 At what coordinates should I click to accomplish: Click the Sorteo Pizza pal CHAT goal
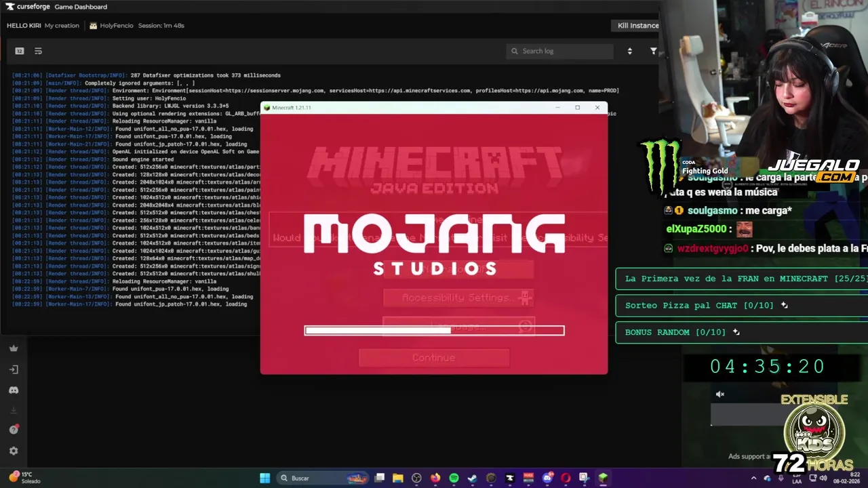tap(742, 306)
